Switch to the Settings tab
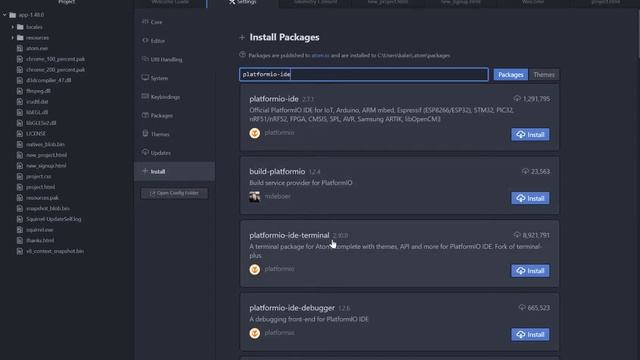Screen dimensions: 640x360 tap(242, 2)
